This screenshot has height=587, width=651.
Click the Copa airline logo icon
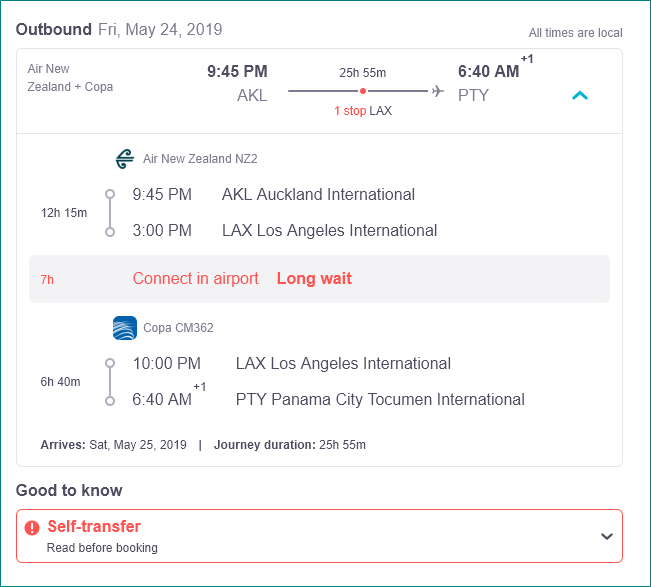125,328
